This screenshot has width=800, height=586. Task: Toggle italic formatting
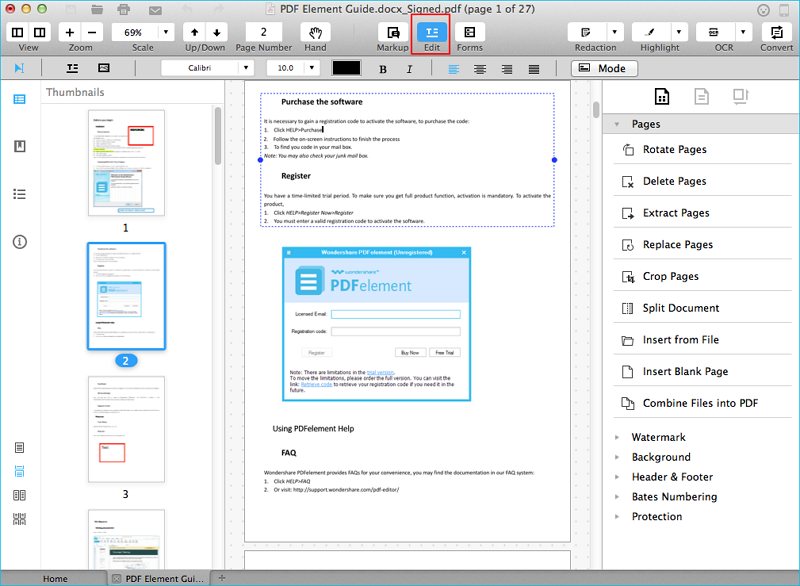(x=409, y=69)
